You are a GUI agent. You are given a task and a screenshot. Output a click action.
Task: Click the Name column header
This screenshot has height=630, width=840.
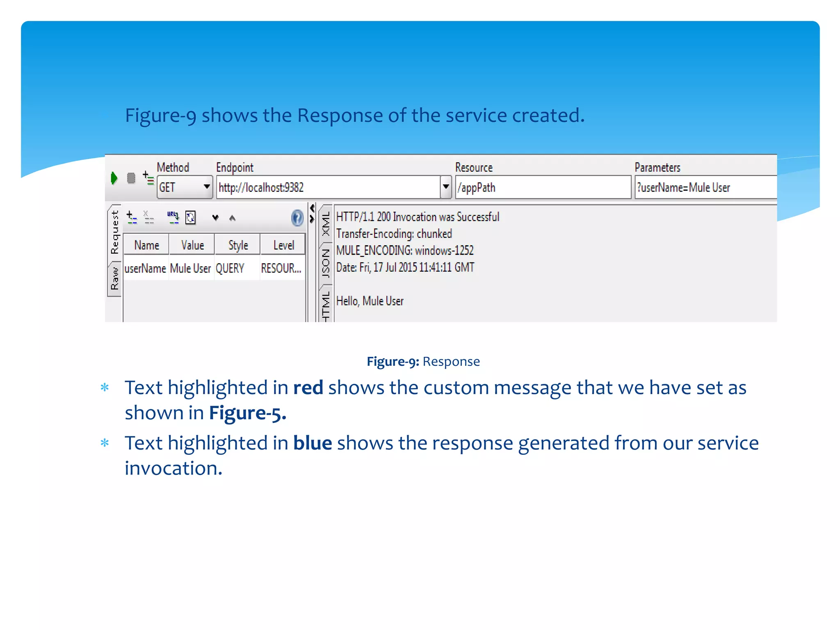(x=146, y=245)
